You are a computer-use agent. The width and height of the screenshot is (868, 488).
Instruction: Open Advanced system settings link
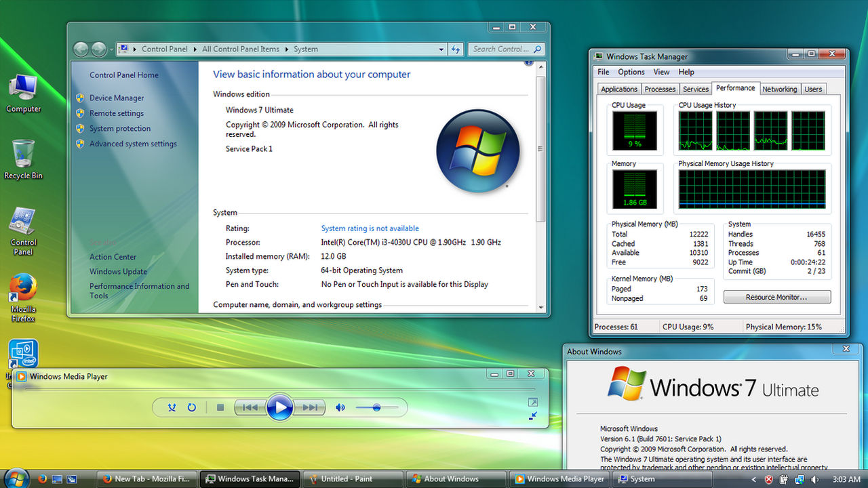click(x=133, y=144)
